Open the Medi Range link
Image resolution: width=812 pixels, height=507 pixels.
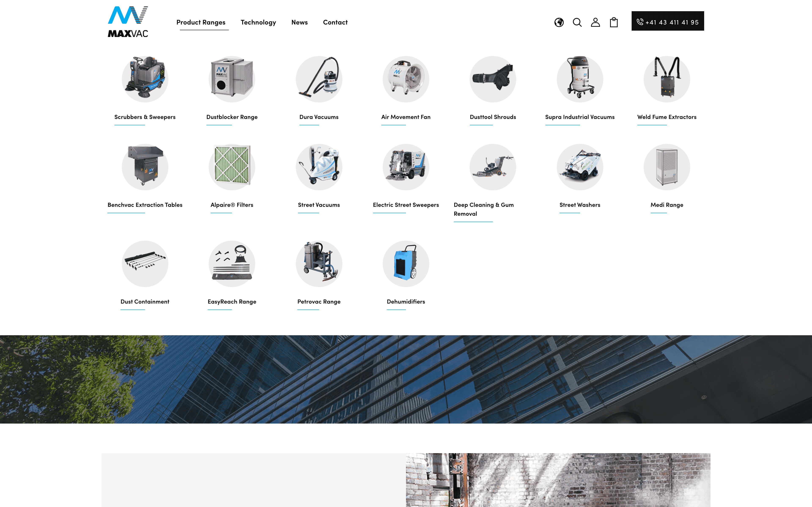[x=667, y=205]
